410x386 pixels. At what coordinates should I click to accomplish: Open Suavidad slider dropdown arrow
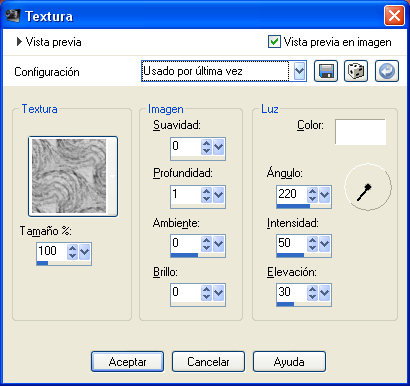pyautogui.click(x=218, y=146)
